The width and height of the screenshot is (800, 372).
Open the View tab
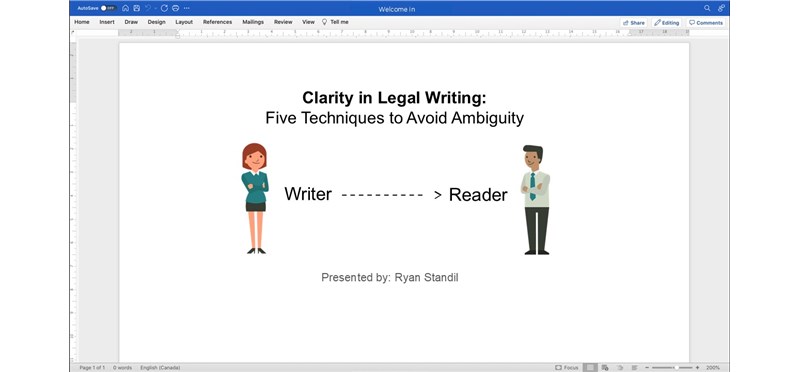[308, 22]
